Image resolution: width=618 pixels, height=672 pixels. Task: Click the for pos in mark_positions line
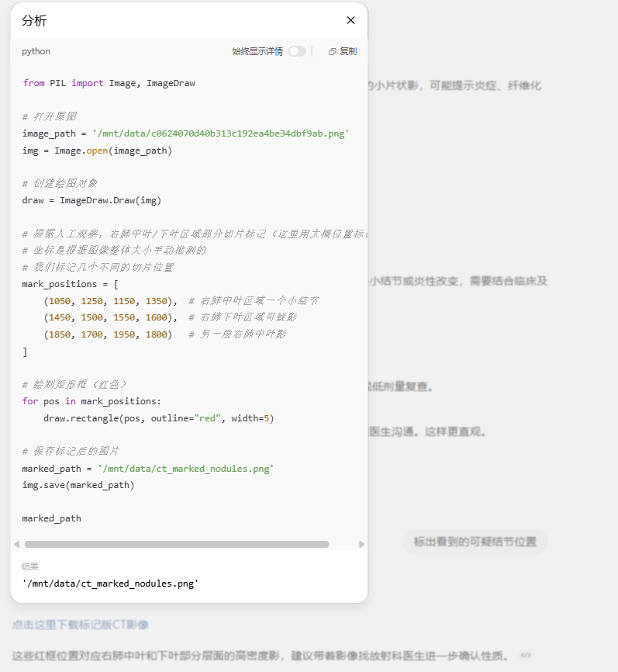[91, 402]
